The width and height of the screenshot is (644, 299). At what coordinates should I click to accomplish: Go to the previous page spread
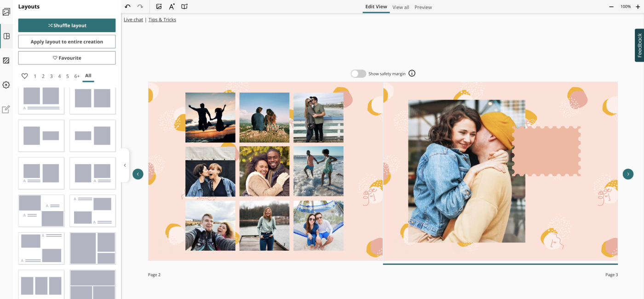(x=138, y=174)
